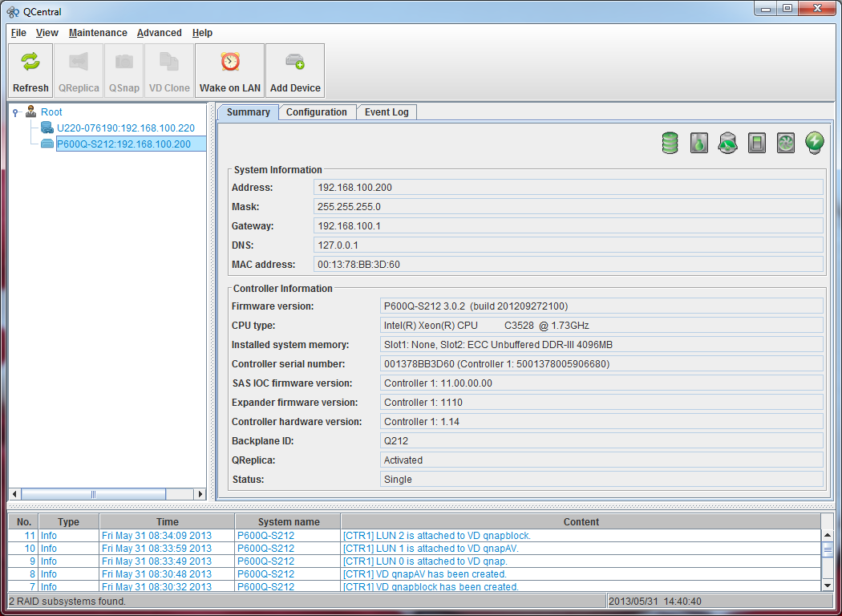Click event number 10 in the log
This screenshot has width=842, height=616.
pyautogui.click(x=30, y=549)
